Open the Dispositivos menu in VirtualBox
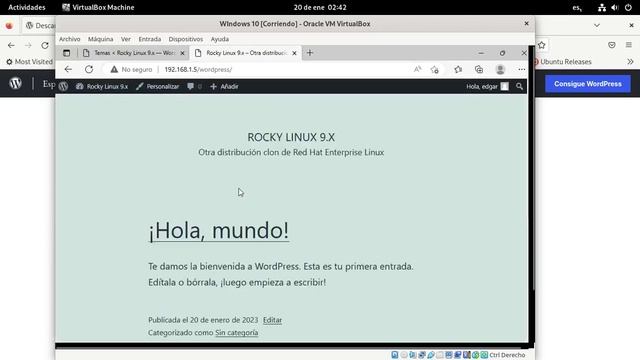Viewport: 640px width, 360px height. (185, 39)
